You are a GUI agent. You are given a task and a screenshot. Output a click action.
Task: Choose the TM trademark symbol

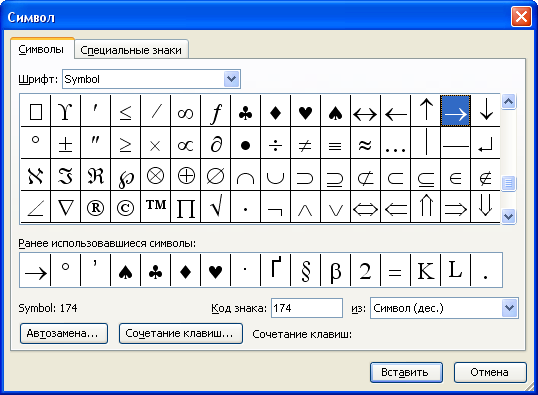click(155, 207)
